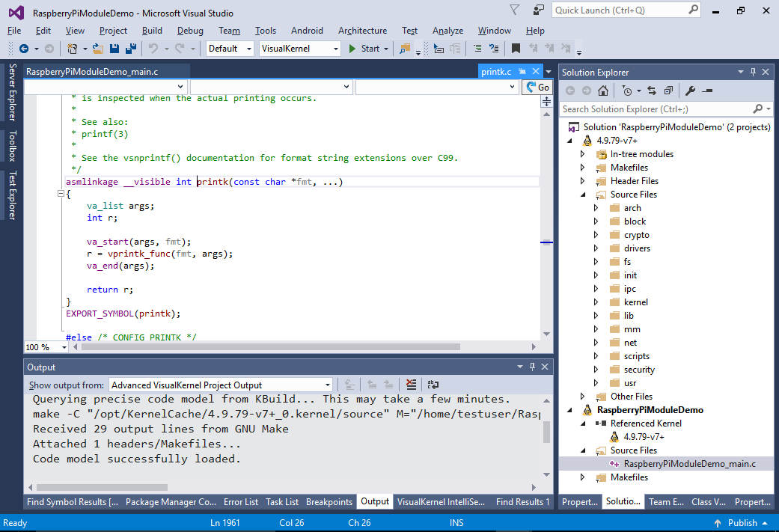Click the Undo toolbar icon
Screen dimensions: 779x532
tap(153, 49)
